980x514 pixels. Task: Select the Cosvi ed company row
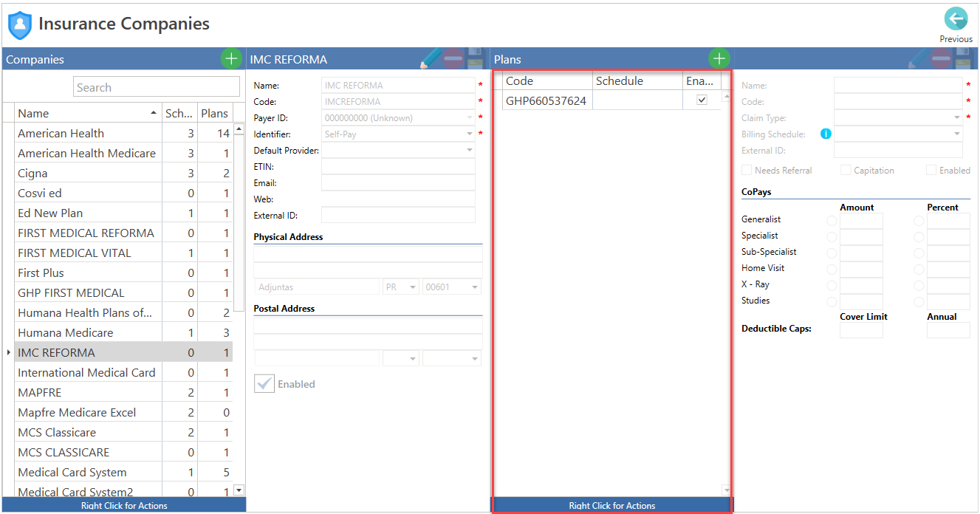point(123,193)
